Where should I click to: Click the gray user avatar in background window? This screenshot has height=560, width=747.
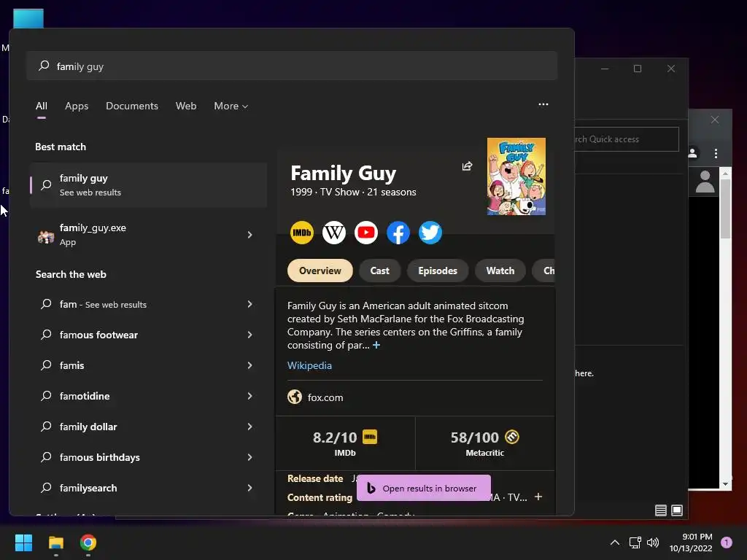(705, 182)
